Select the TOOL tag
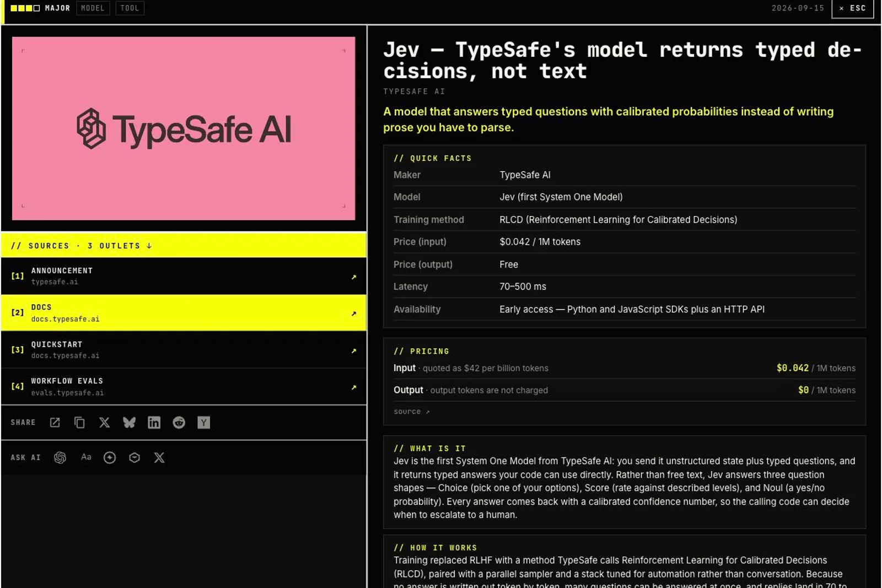Image resolution: width=882 pixels, height=588 pixels. (x=130, y=8)
